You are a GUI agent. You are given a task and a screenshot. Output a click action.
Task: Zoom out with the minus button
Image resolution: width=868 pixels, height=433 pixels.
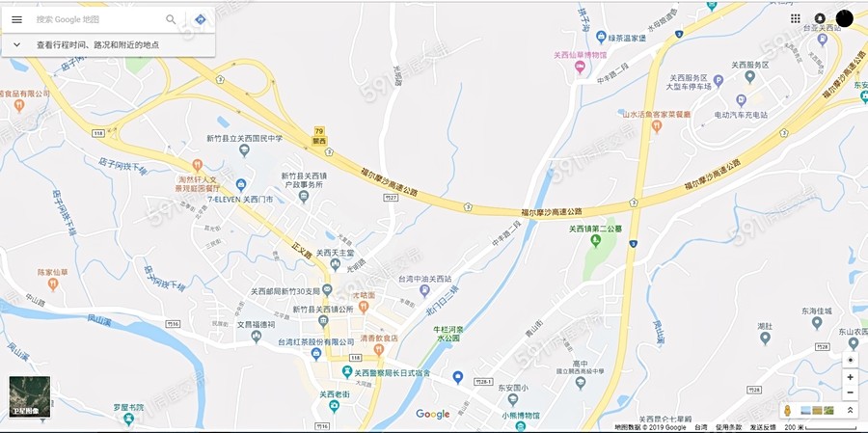tap(851, 392)
